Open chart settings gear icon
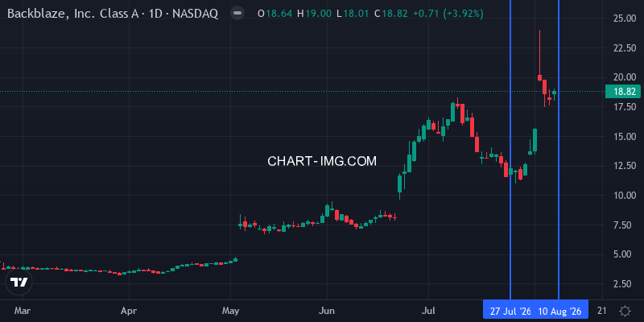Screen dimensions: 644x322 tap(625, 311)
